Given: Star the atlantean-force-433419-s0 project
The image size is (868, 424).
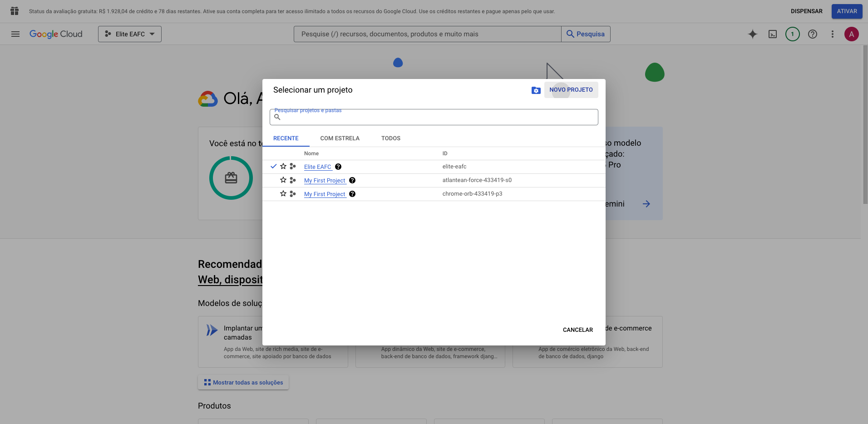Looking at the screenshot, I should [x=283, y=180].
